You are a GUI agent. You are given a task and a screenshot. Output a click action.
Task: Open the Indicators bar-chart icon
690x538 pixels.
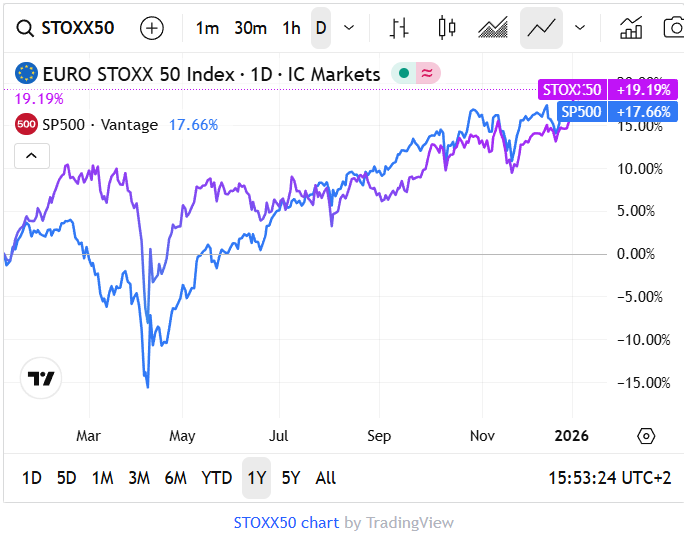coord(631,28)
